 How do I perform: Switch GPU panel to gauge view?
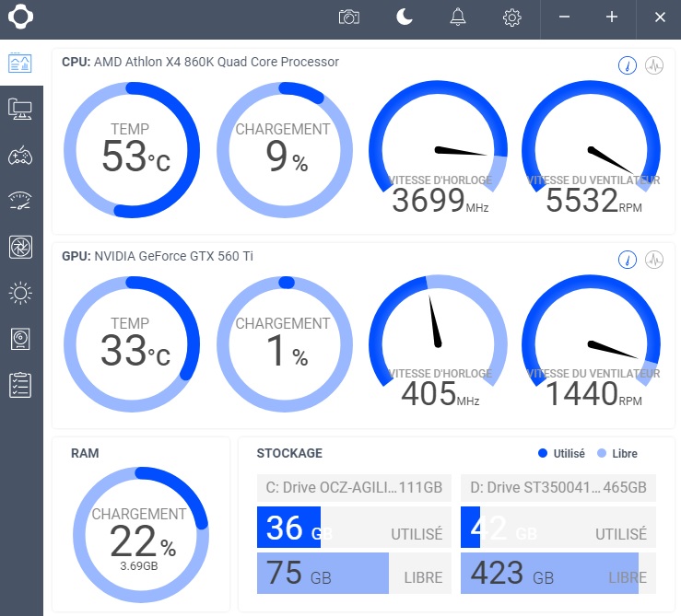(627, 260)
